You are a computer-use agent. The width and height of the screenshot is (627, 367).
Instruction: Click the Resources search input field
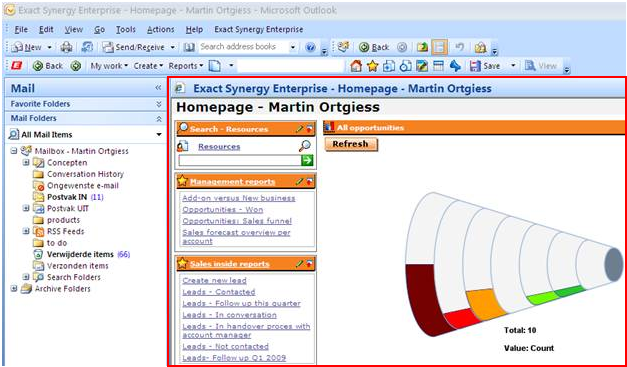point(240,160)
